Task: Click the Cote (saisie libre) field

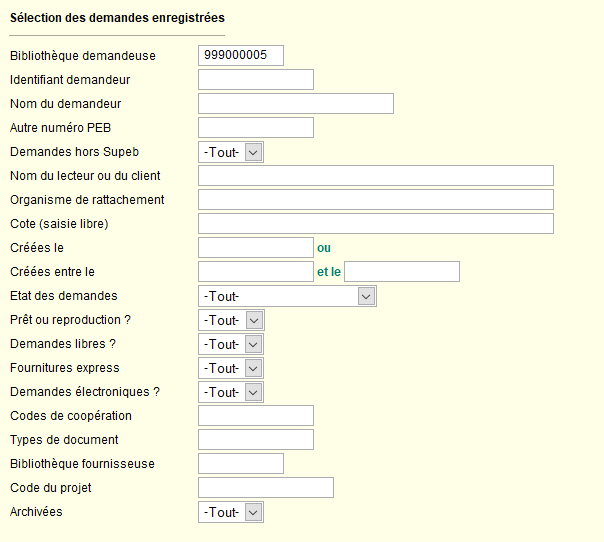Action: click(376, 223)
